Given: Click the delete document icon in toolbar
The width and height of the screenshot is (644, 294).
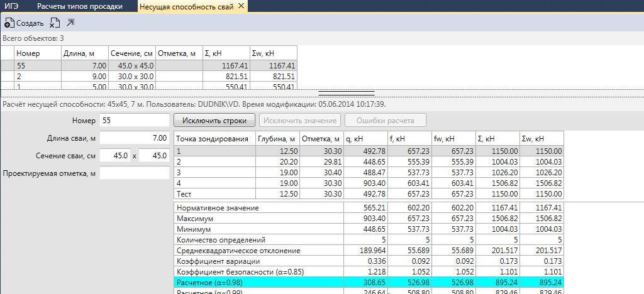Looking at the screenshot, I should point(55,23).
